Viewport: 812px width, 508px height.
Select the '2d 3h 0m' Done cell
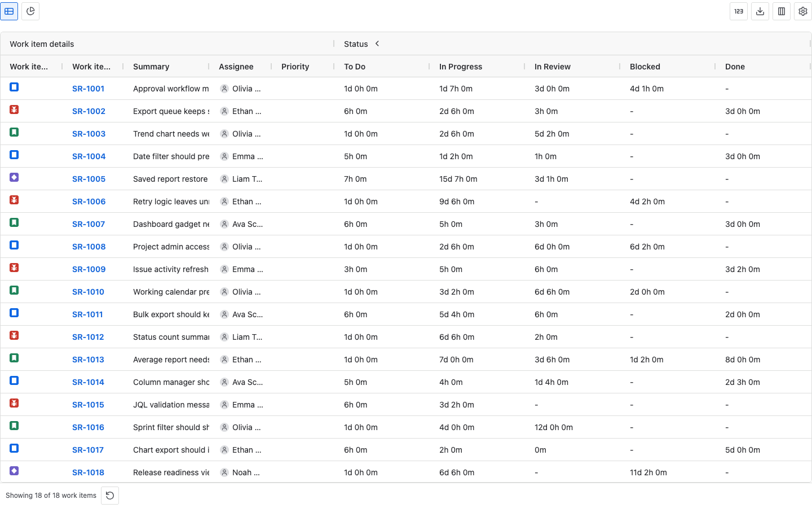743,382
